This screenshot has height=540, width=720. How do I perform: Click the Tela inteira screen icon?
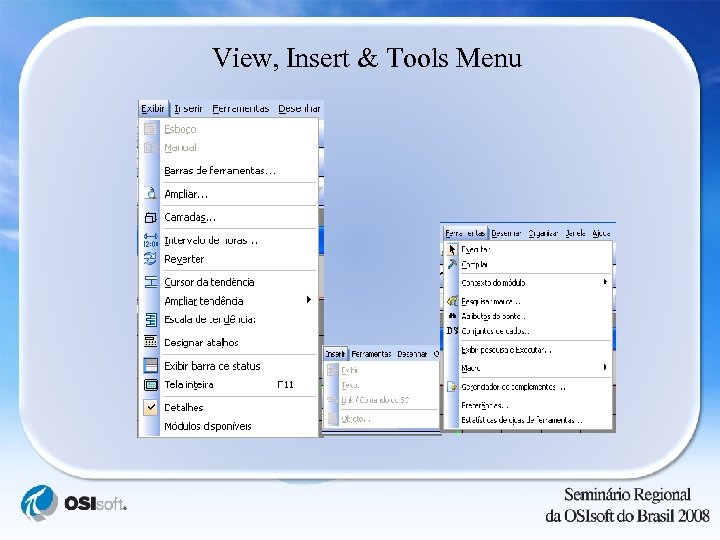[151, 385]
